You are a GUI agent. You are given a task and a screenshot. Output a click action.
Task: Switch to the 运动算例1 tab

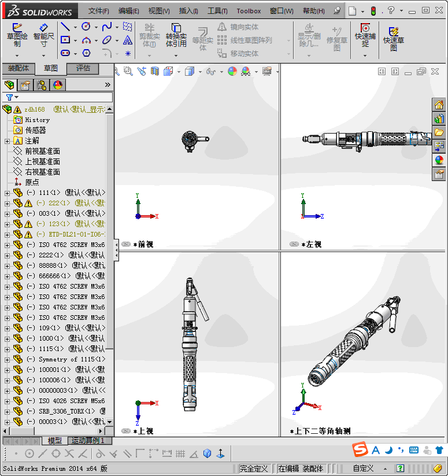(x=90, y=441)
